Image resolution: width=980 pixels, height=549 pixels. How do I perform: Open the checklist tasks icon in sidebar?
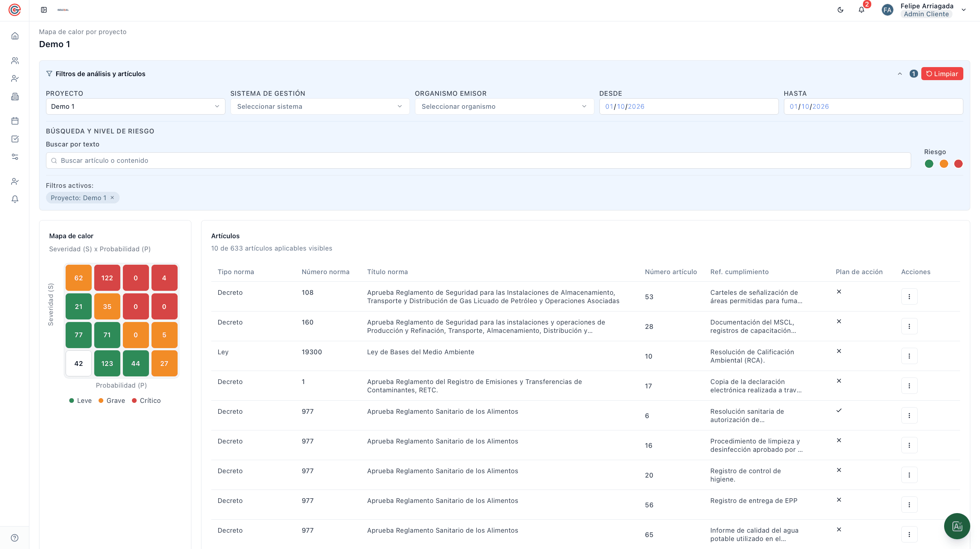[15, 139]
